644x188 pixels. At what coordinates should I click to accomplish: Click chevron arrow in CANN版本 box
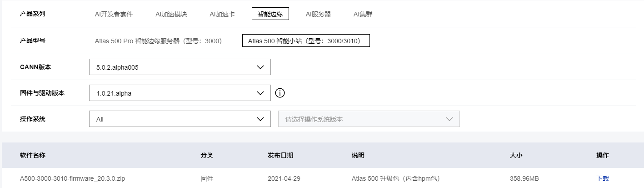260,67
